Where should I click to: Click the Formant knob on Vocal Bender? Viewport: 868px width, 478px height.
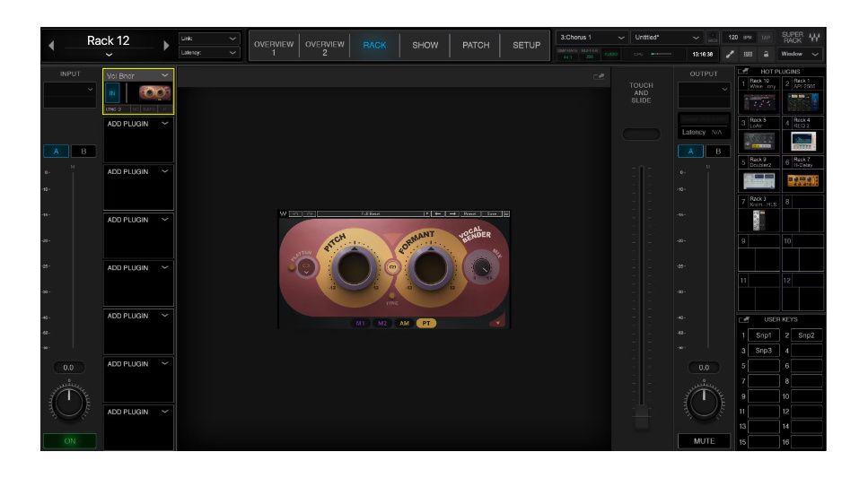[431, 268]
